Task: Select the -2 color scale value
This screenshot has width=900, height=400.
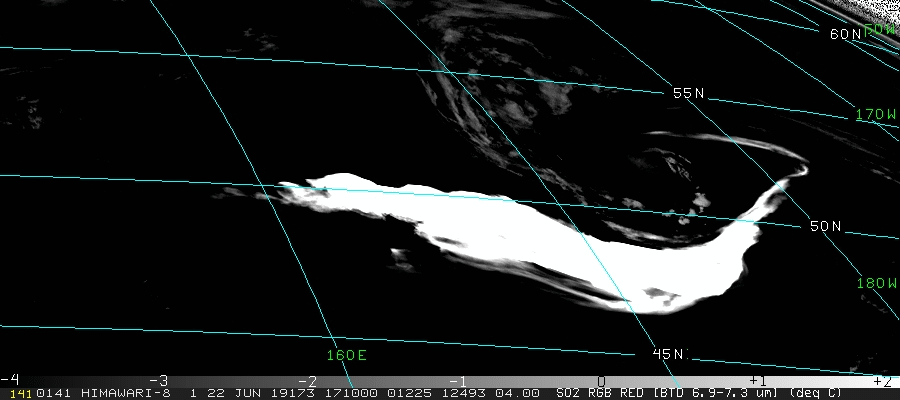Action: coord(308,380)
